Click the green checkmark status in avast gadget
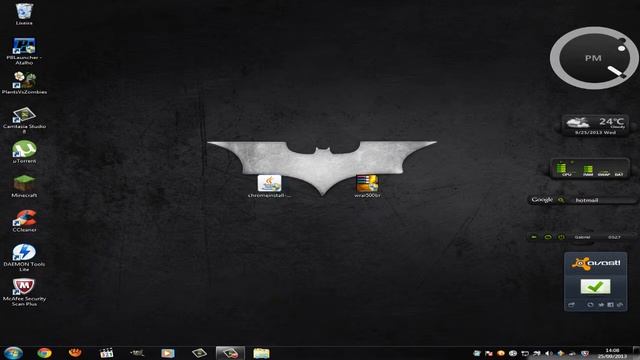This screenshot has width=640, height=360. [596, 287]
